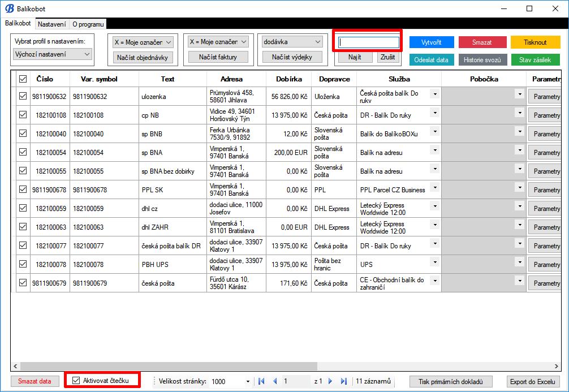Click Načíst objednávky button

click(143, 57)
